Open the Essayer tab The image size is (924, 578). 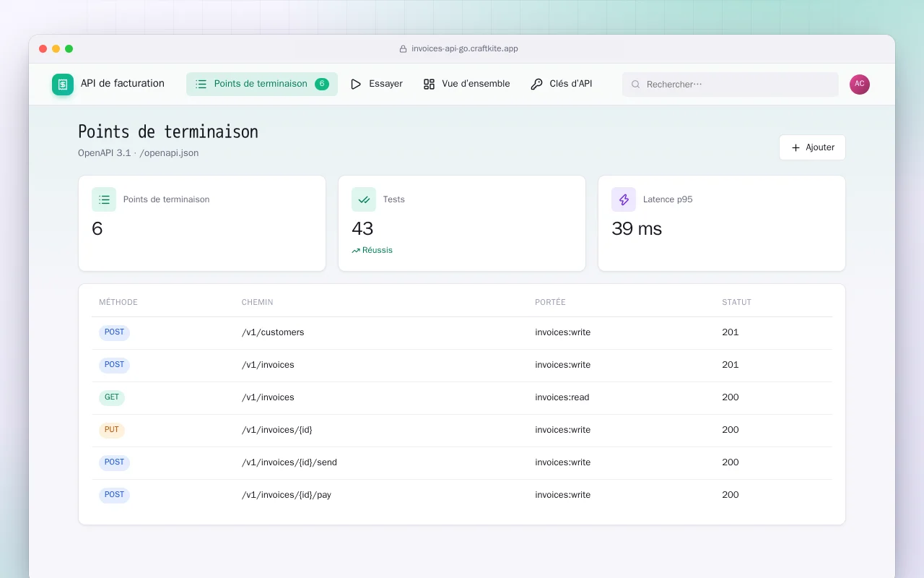pyautogui.click(x=376, y=84)
